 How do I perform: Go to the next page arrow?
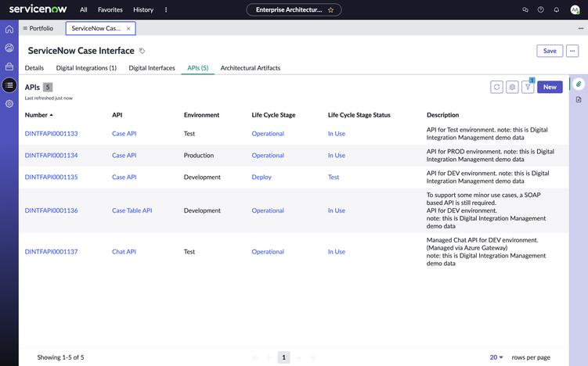pos(298,357)
